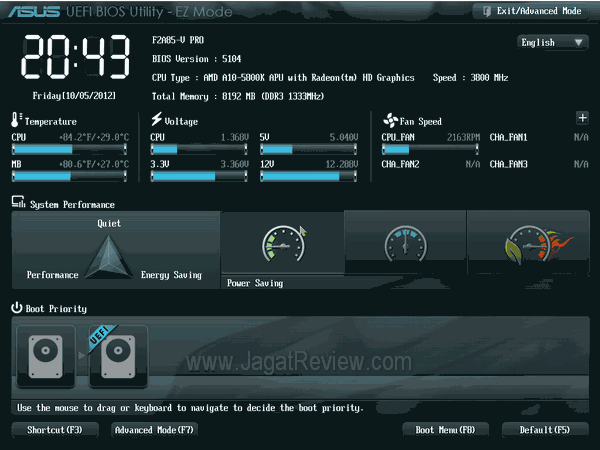Click the BIOS Version : 5104 text
The height and width of the screenshot is (450, 600).
tap(196, 59)
